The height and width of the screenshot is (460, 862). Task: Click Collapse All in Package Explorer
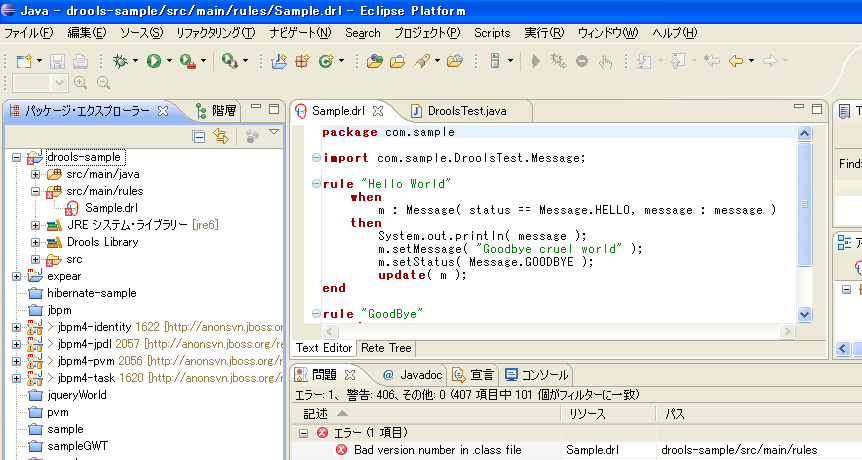(199, 135)
